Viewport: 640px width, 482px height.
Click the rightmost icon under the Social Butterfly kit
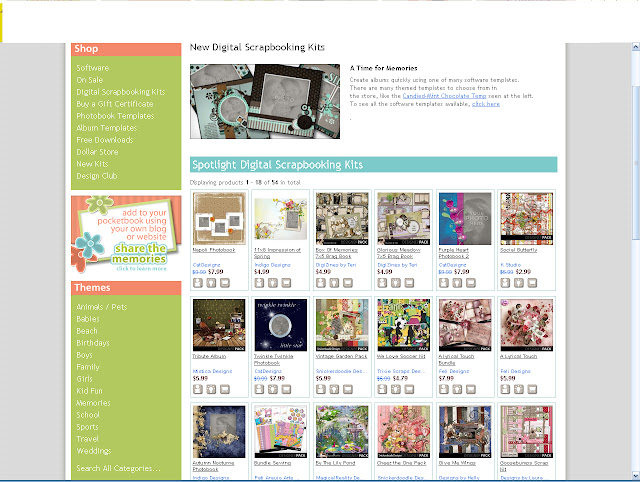(532, 282)
